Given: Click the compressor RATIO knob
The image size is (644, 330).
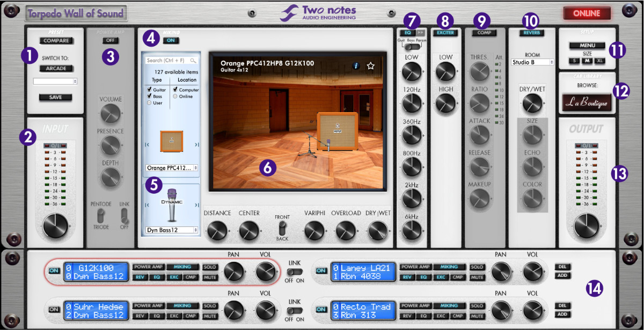Looking at the screenshot, I should [x=480, y=103].
